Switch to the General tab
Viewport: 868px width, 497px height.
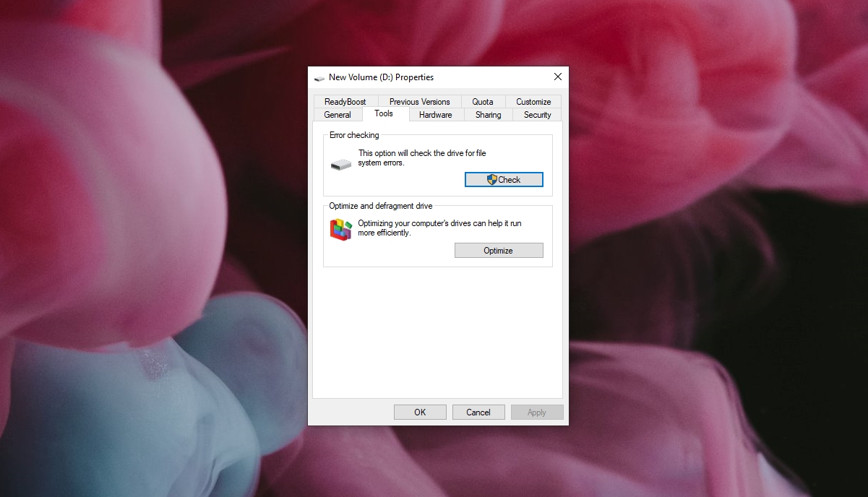coord(338,115)
